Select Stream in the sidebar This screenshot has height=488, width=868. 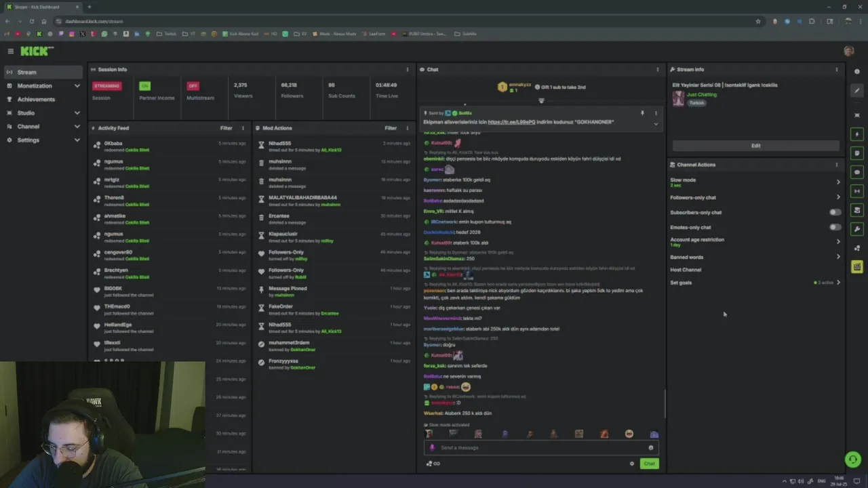pos(43,72)
